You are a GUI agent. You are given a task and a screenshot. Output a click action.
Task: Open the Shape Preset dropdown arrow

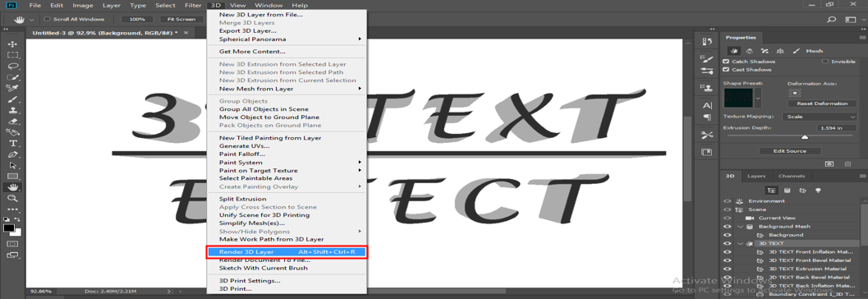coord(758,98)
